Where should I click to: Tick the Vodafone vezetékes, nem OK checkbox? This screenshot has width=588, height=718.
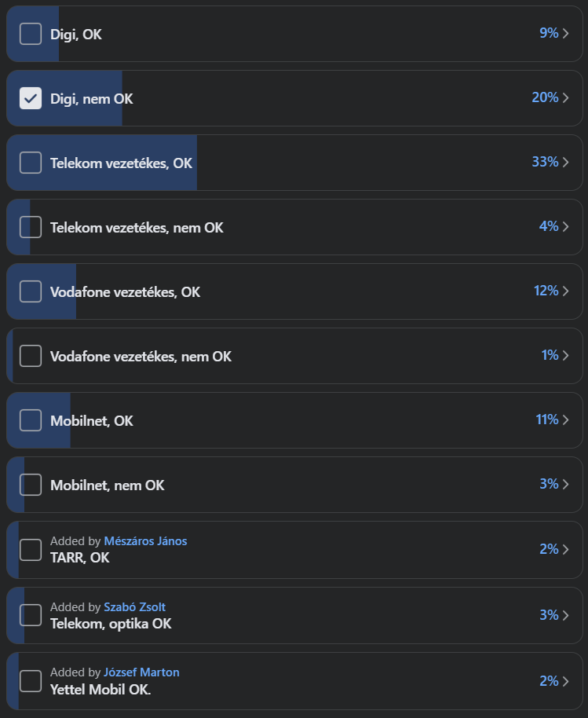click(31, 356)
